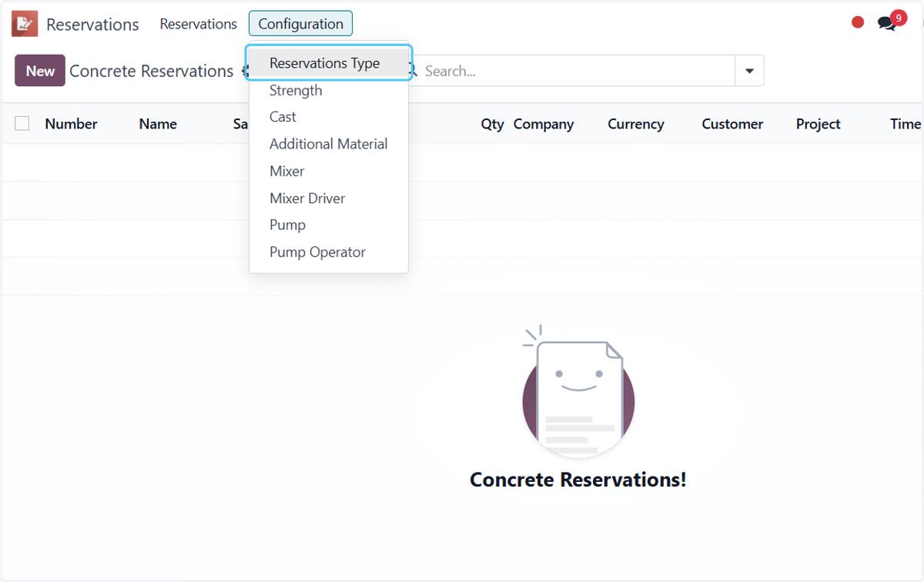This screenshot has width=924, height=582.
Task: Sort by the Number column header
Action: [71, 124]
